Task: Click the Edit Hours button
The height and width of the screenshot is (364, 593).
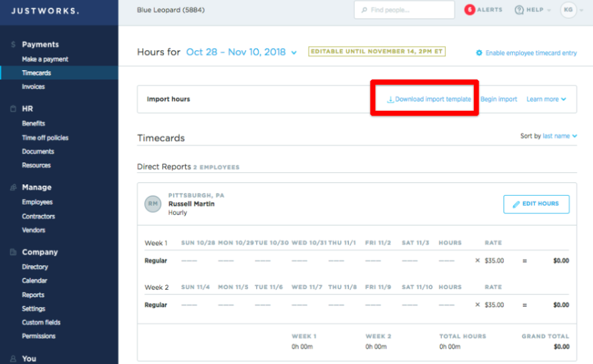Action: pos(536,204)
